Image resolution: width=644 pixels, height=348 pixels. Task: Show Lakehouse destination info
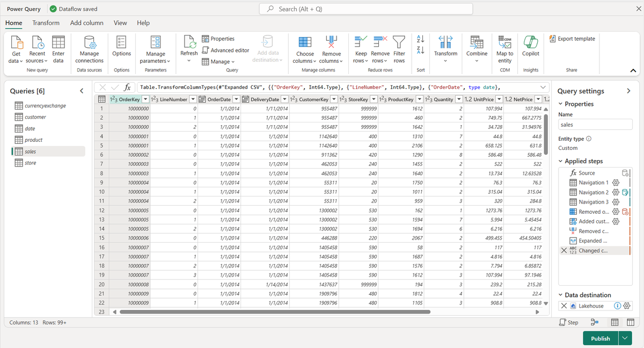(617, 306)
